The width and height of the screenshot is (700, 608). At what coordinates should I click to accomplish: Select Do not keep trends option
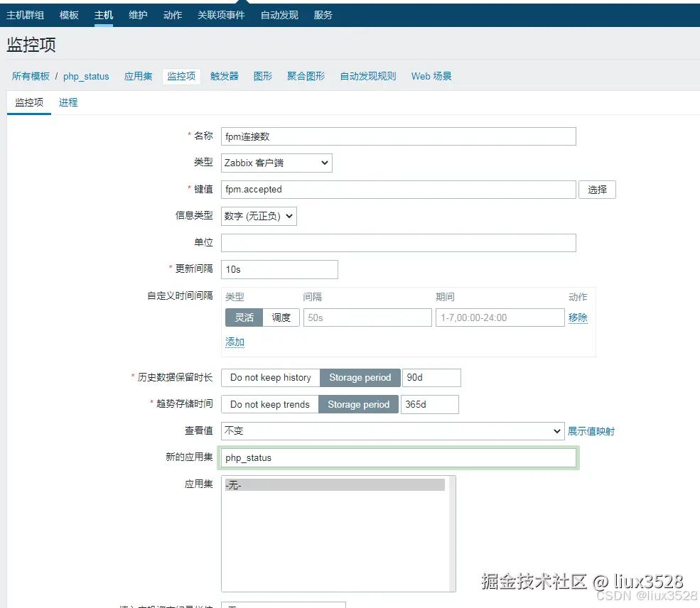(269, 405)
